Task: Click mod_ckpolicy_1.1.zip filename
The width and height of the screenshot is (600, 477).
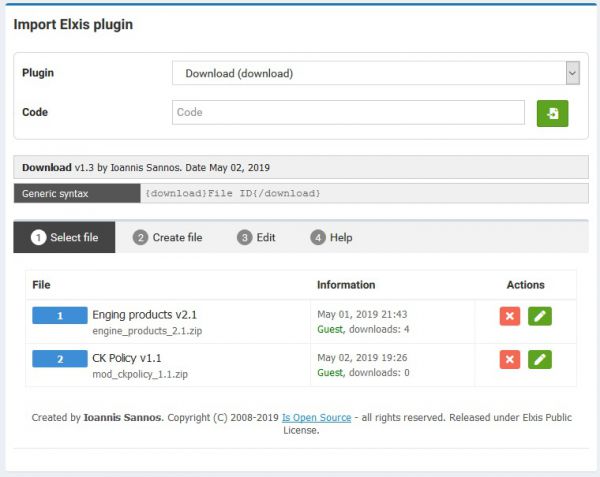Action: pos(140,374)
